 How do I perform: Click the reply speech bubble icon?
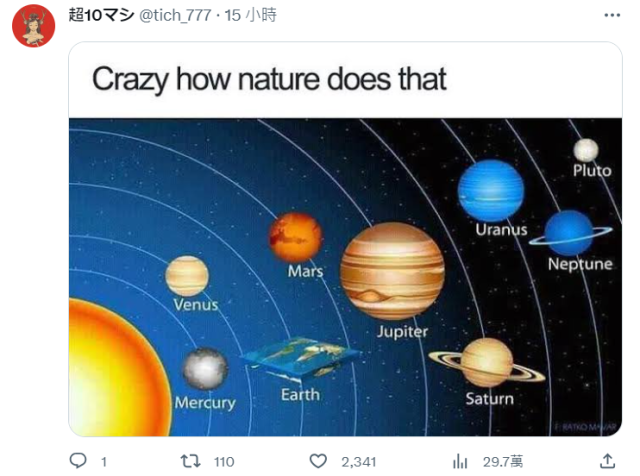pyautogui.click(x=78, y=461)
